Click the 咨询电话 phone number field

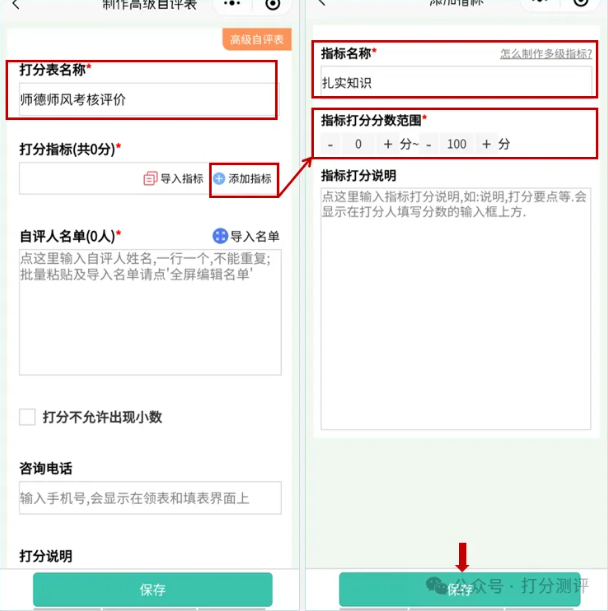(x=150, y=498)
